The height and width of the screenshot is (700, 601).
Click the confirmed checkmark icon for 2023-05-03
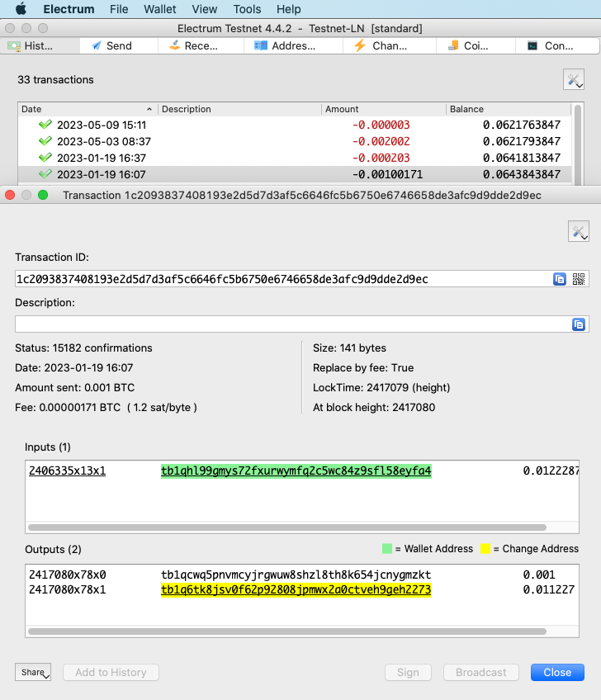(x=45, y=141)
